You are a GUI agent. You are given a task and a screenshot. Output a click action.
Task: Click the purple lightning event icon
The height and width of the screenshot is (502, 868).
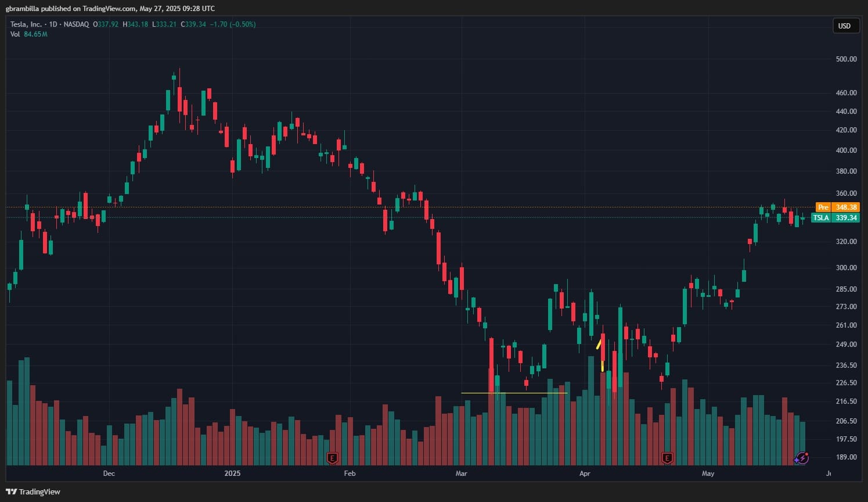[802, 458]
